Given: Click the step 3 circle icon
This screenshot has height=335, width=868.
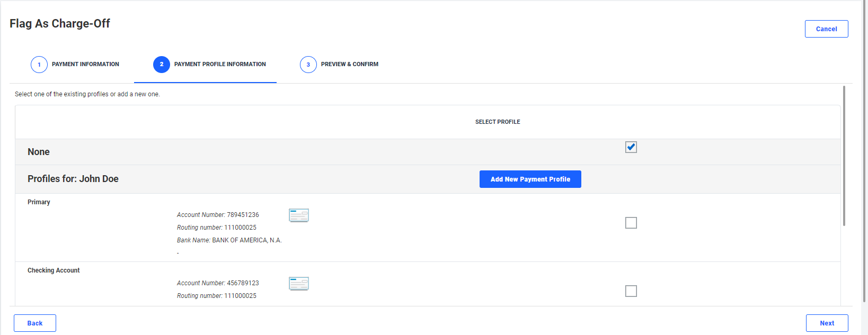Looking at the screenshot, I should (x=308, y=65).
